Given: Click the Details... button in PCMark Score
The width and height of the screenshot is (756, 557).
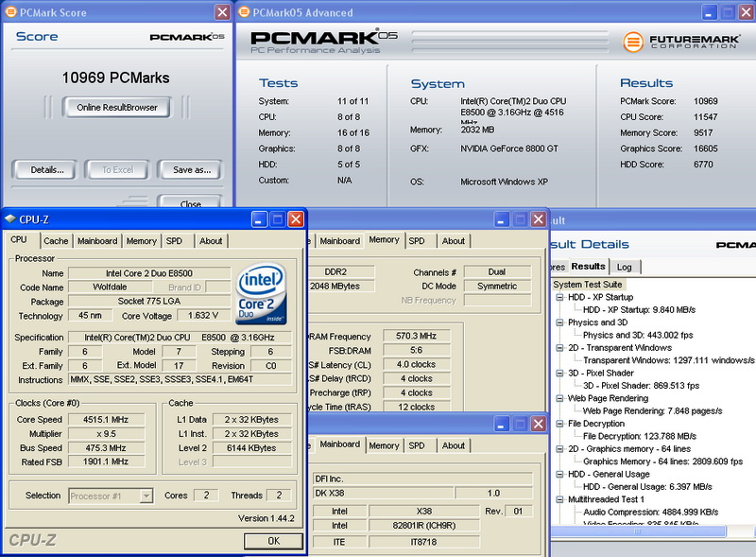Looking at the screenshot, I should [x=46, y=170].
